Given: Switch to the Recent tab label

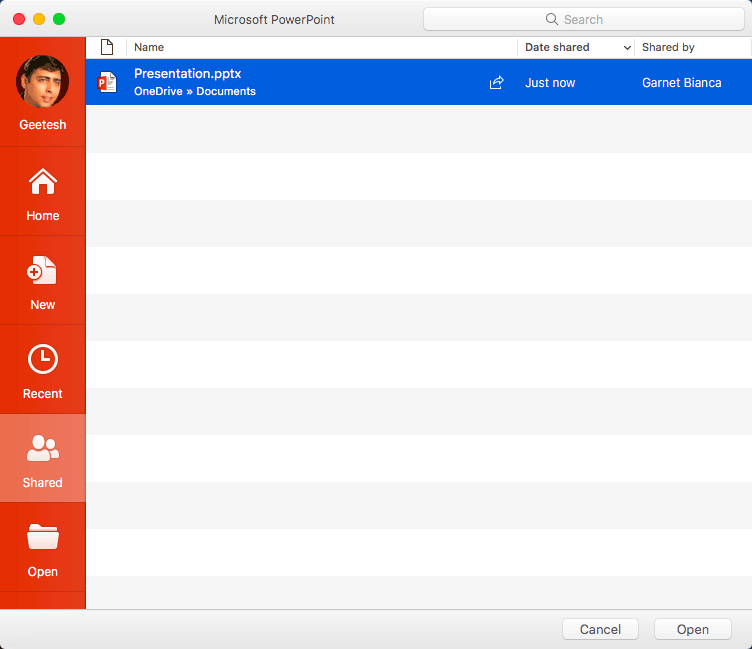Looking at the screenshot, I should [x=42, y=394].
